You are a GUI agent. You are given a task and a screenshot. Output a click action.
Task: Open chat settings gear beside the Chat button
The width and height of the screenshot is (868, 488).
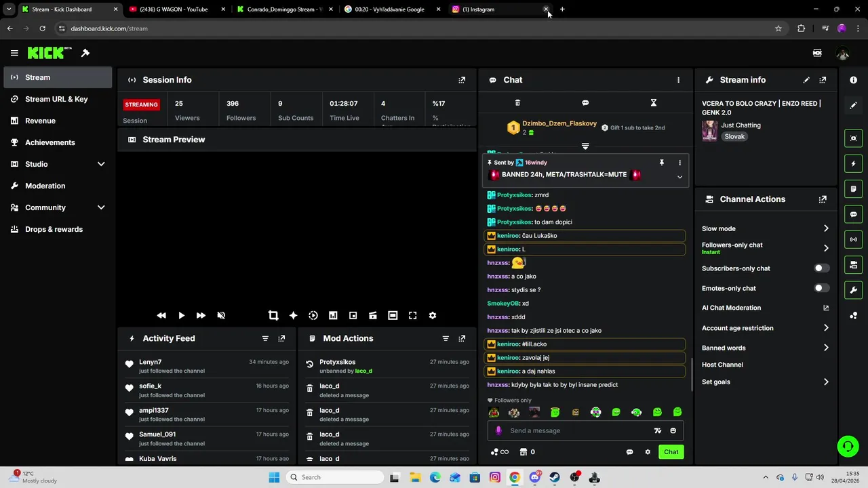coord(648,452)
